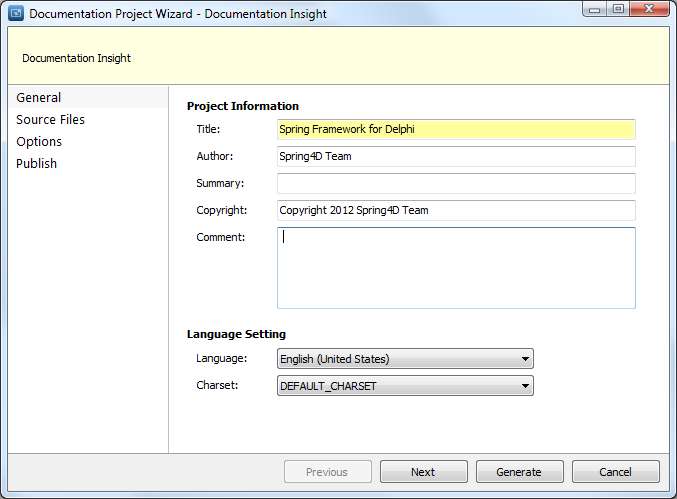Edit the Copyright text field
Viewport: 677px width, 499px height.
point(456,210)
